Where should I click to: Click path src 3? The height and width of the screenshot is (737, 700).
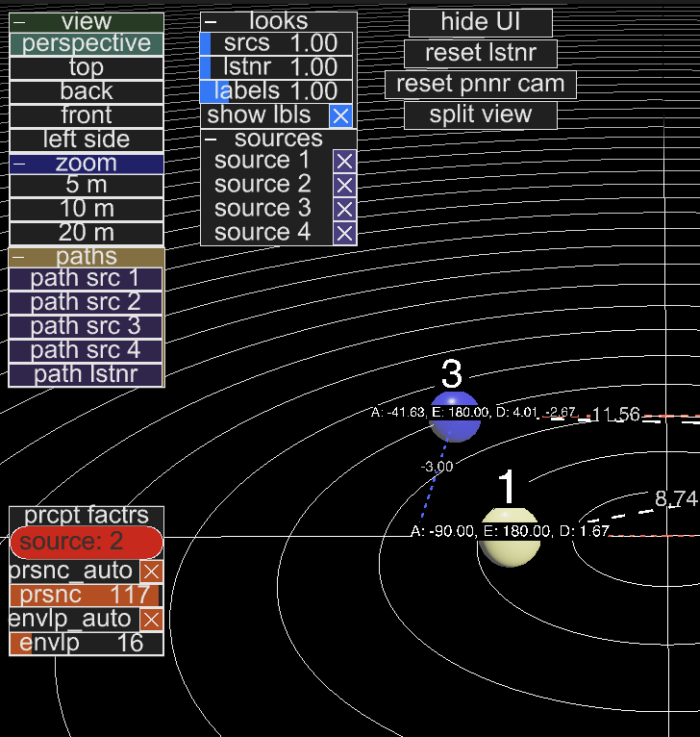pyautogui.click(x=86, y=326)
